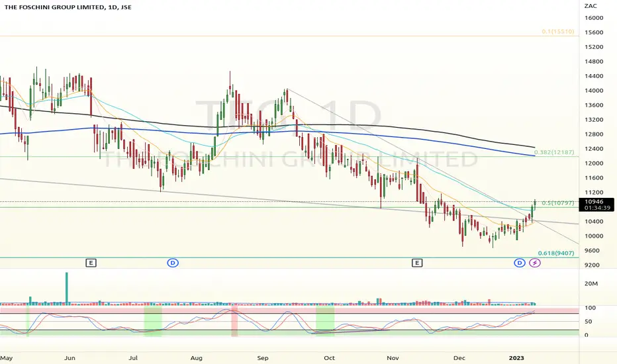The image size is (617, 364).
Task: Click the Dec label on time axis
Action: click(459, 358)
